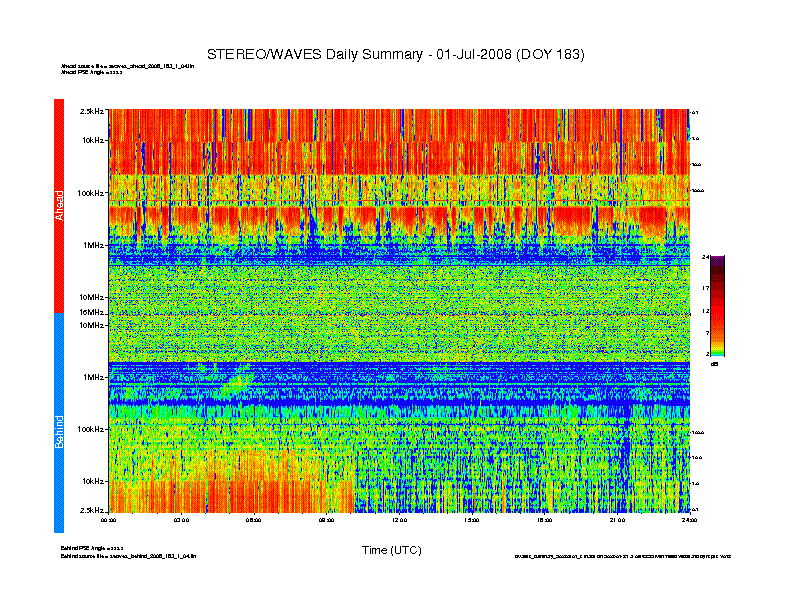Click the 24:00 time tick label
The image size is (792, 612).
pyautogui.click(x=689, y=520)
